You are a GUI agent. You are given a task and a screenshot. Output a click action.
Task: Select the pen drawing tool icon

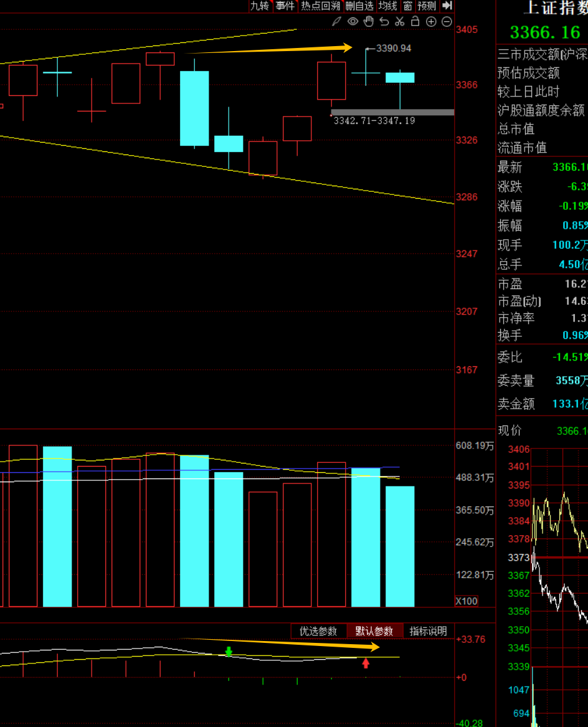coord(336,22)
